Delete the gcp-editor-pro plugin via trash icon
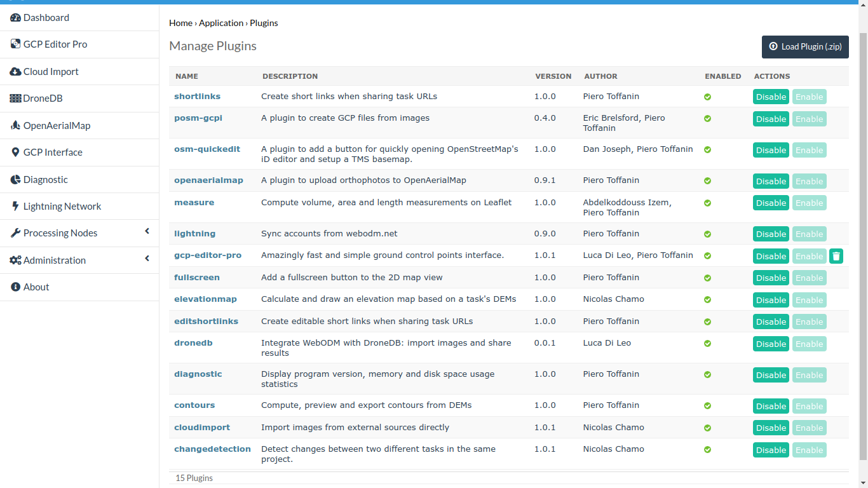868x488 pixels. click(836, 255)
